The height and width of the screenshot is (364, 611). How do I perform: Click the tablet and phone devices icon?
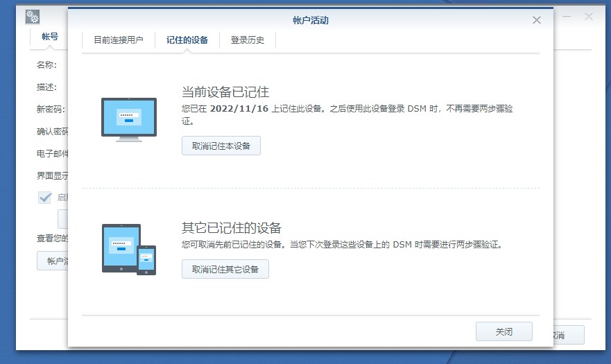pos(129,250)
